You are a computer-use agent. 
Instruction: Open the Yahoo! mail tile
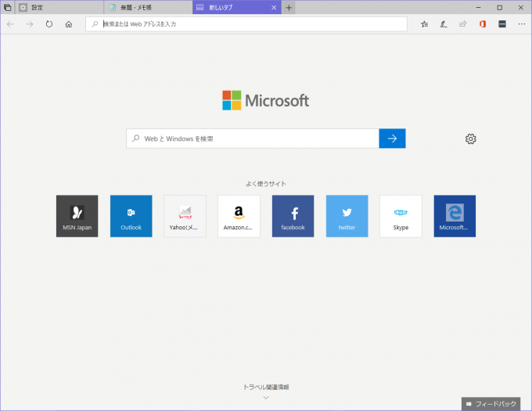(x=185, y=216)
